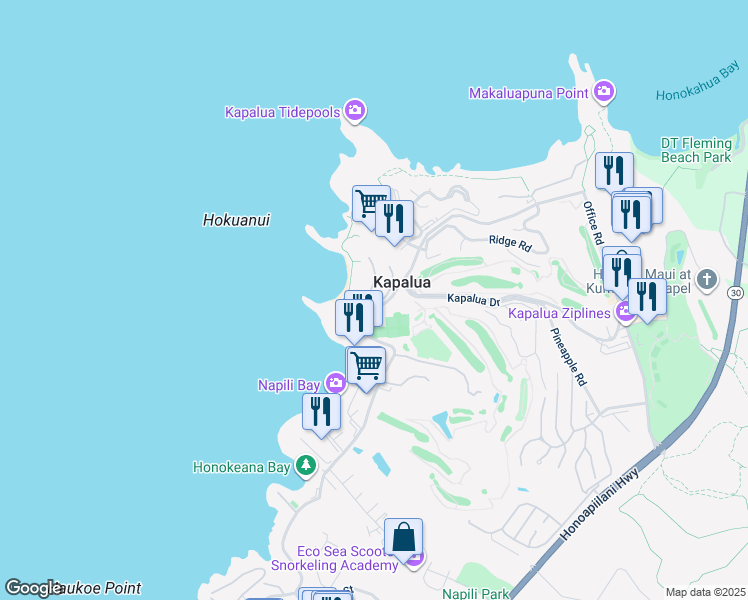The height and width of the screenshot is (600, 748).
Task: Click the Google logo
Action: [x=33, y=588]
